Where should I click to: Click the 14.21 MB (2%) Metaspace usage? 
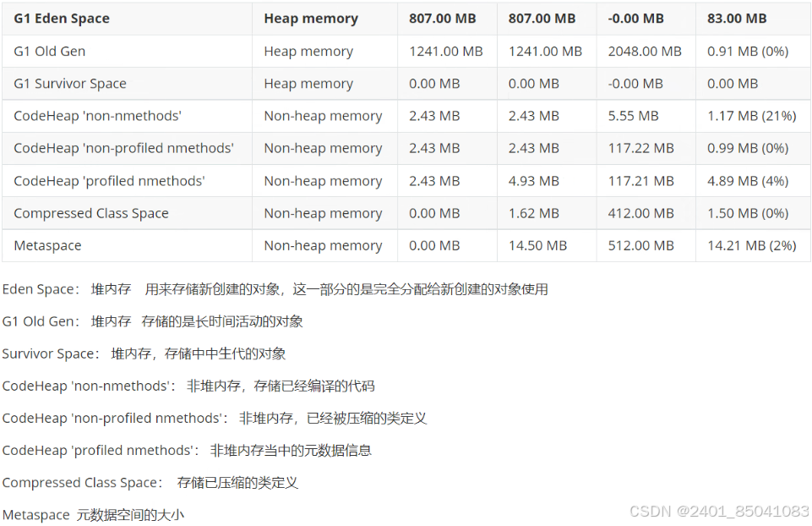pos(753,245)
